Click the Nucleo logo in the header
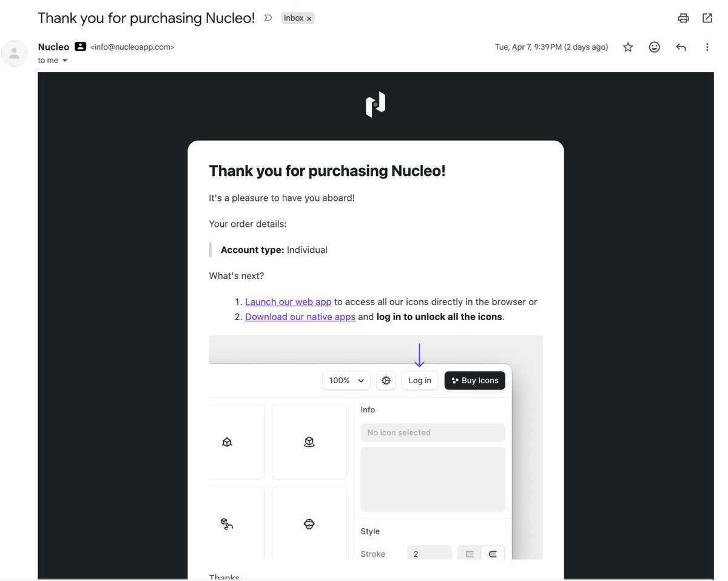Image resolution: width=728 pixels, height=581 pixels. [376, 104]
